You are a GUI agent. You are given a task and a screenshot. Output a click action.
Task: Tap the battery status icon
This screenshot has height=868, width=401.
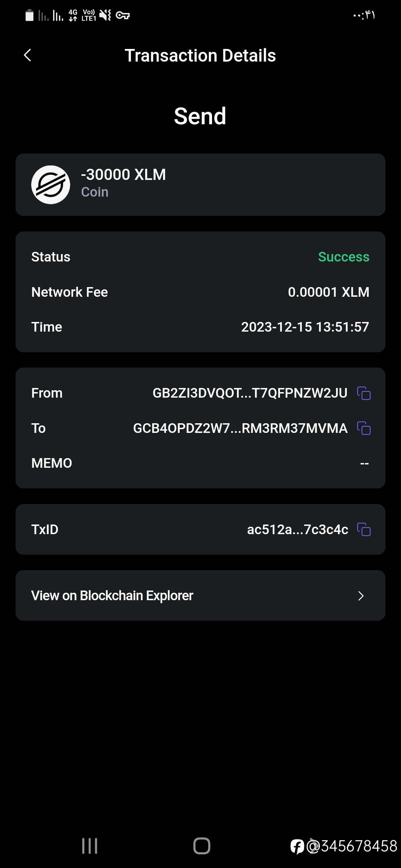[29, 15]
